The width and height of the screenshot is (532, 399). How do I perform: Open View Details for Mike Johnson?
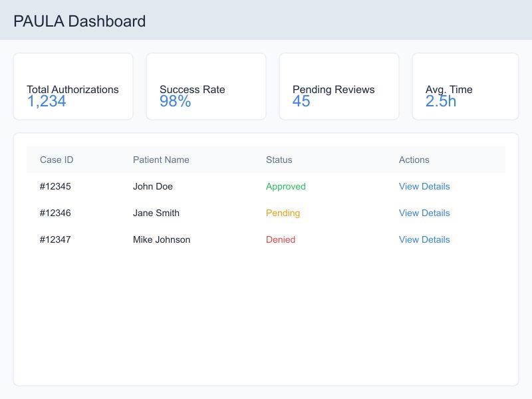pyautogui.click(x=424, y=239)
